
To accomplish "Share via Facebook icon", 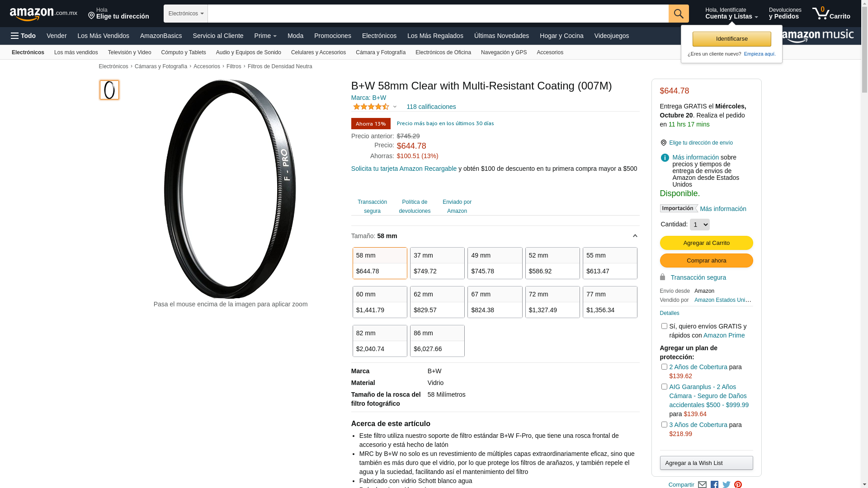I will [714, 484].
